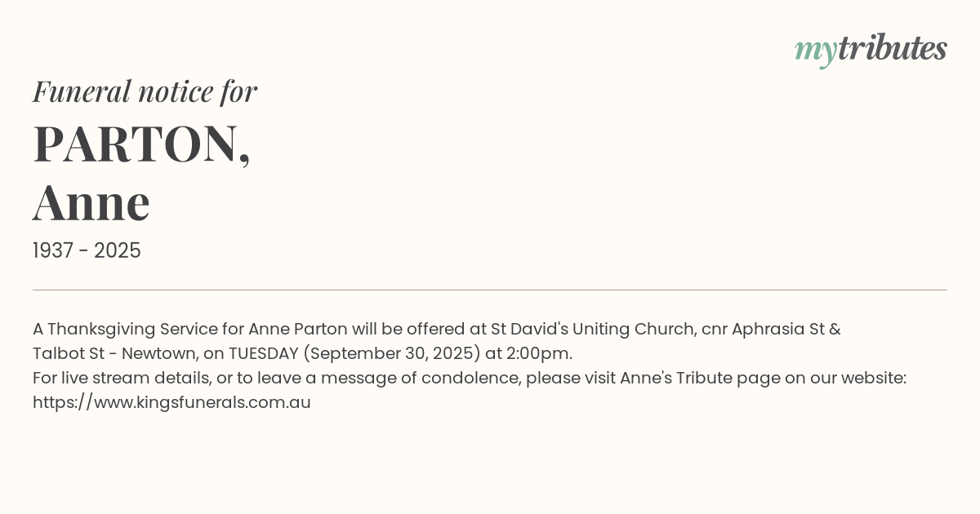
Task: Click the date September 30, 2025
Action: (x=388, y=353)
